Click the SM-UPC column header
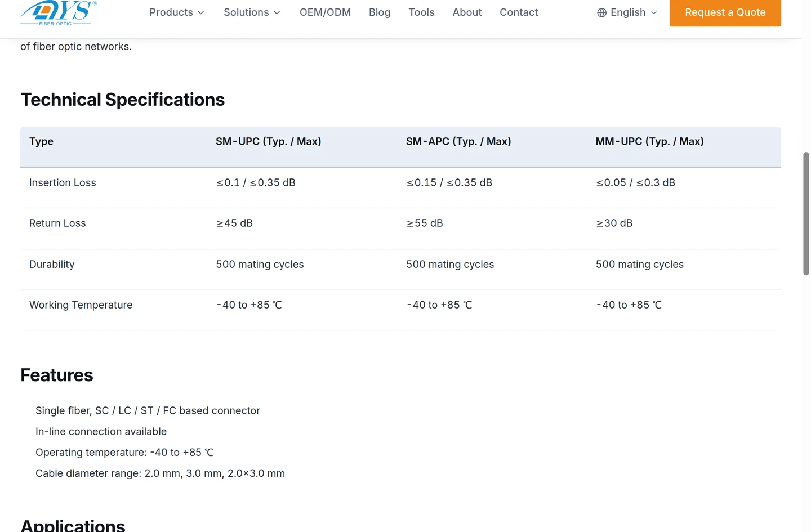Image resolution: width=811 pixels, height=532 pixels. pyautogui.click(x=269, y=141)
